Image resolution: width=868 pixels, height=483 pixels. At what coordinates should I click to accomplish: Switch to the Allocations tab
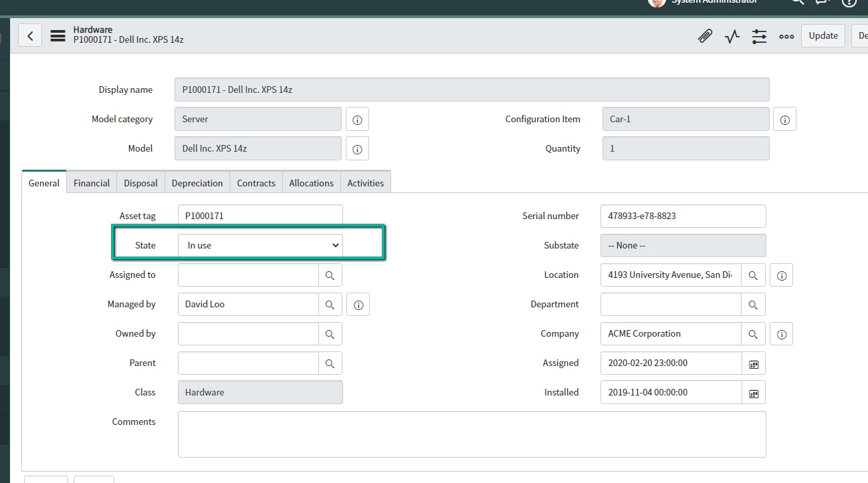(x=312, y=183)
